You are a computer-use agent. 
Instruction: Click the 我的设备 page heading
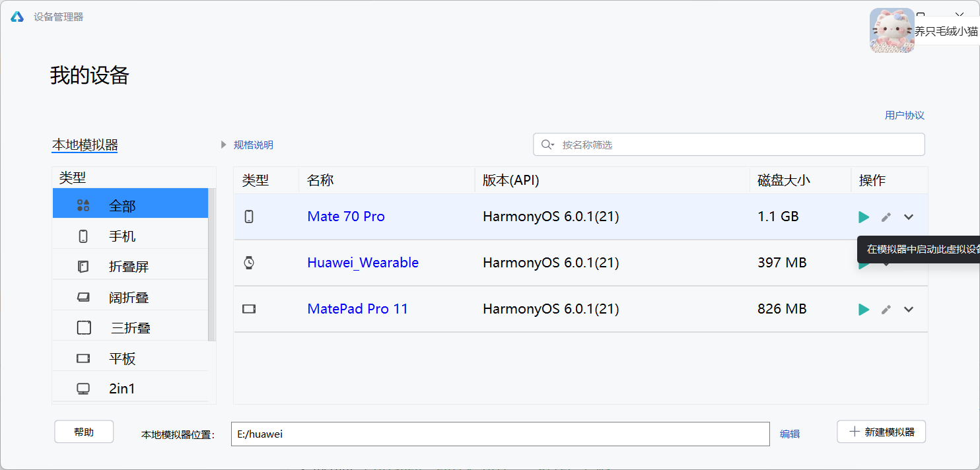[x=90, y=75]
